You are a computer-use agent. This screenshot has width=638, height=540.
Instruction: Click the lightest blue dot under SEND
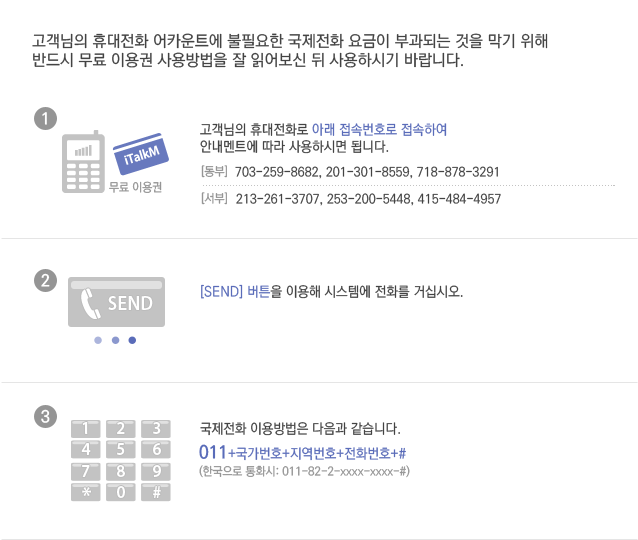[98, 340]
